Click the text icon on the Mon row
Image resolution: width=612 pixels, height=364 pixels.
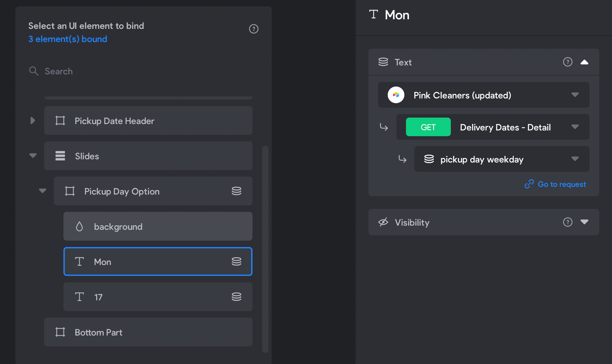79,261
